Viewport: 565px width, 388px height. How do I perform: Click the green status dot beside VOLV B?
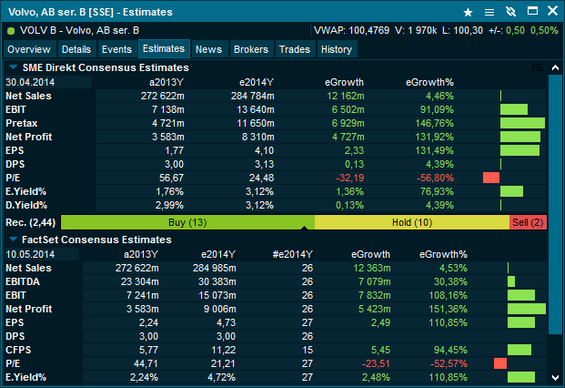click(11, 31)
